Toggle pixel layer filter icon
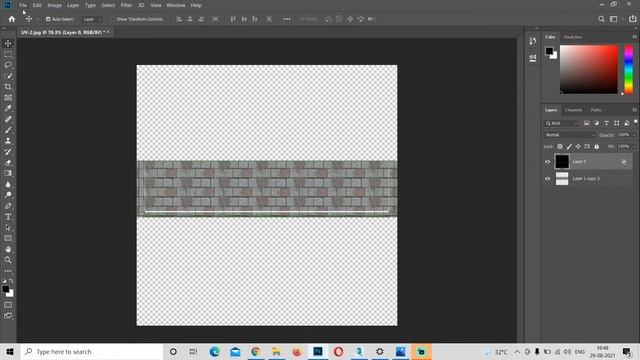The width and height of the screenshot is (640, 360). pyautogui.click(x=587, y=123)
